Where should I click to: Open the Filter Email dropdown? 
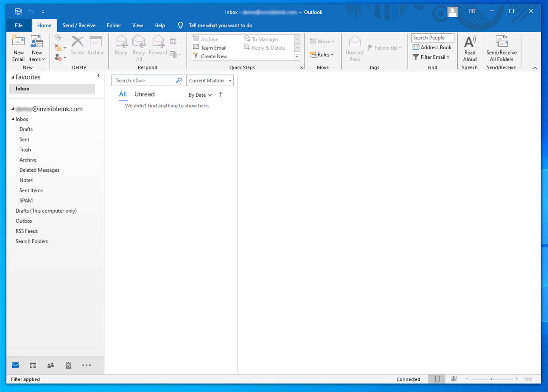pyautogui.click(x=431, y=57)
